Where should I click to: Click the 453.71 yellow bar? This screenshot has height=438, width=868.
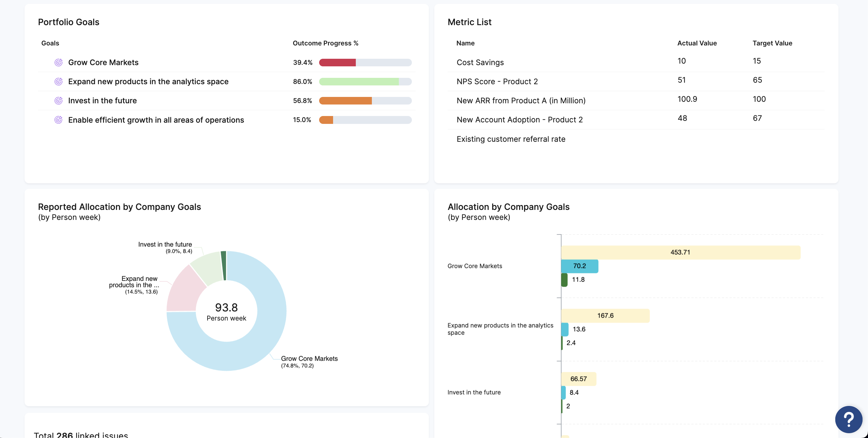(680, 253)
